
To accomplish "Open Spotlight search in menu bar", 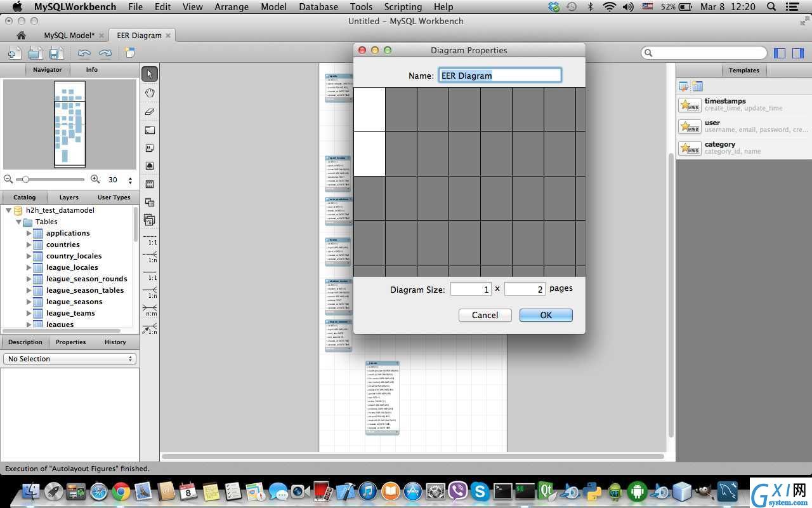I will [x=771, y=7].
